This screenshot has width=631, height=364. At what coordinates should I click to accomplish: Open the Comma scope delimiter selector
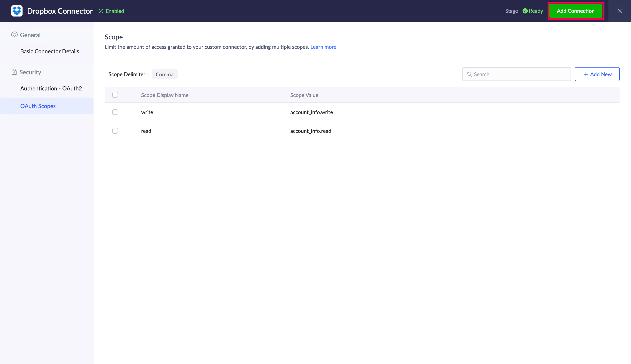click(x=164, y=74)
